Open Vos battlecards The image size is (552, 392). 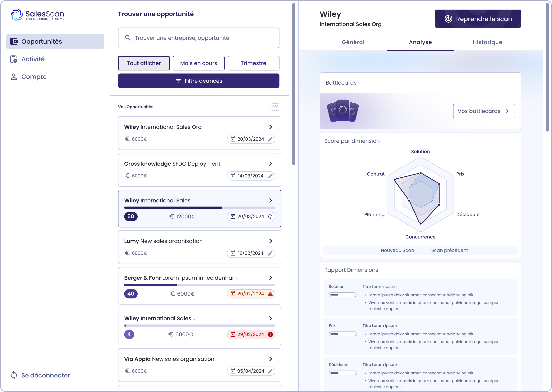484,111
